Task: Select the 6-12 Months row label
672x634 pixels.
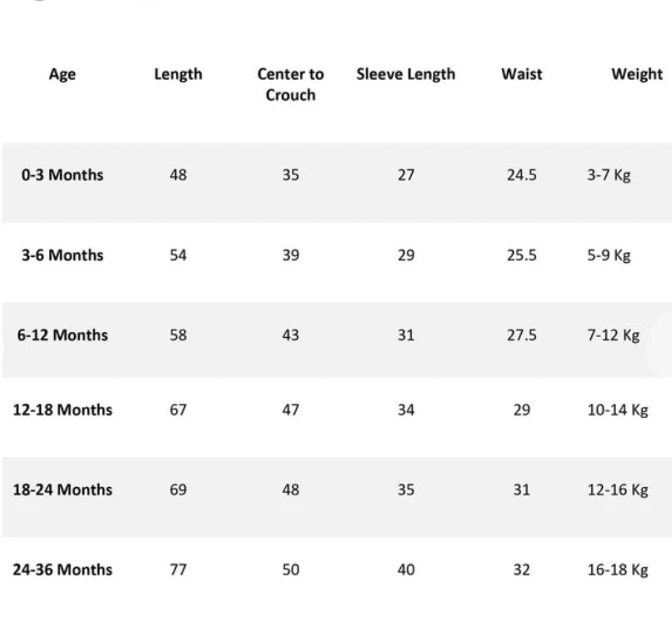Action: point(63,335)
